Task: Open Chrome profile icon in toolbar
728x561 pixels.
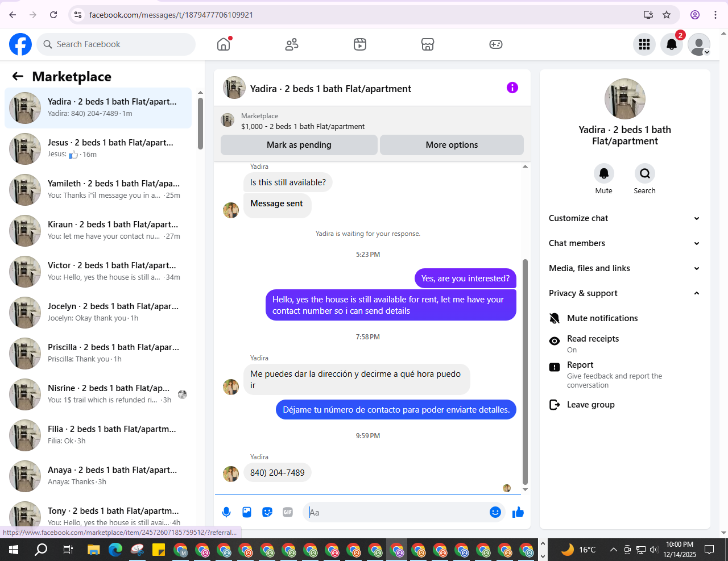Action: point(695,15)
